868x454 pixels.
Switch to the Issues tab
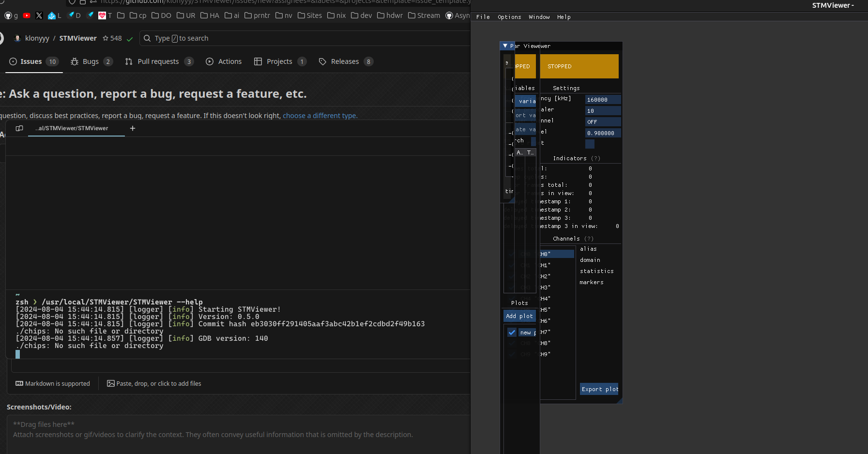pos(31,61)
